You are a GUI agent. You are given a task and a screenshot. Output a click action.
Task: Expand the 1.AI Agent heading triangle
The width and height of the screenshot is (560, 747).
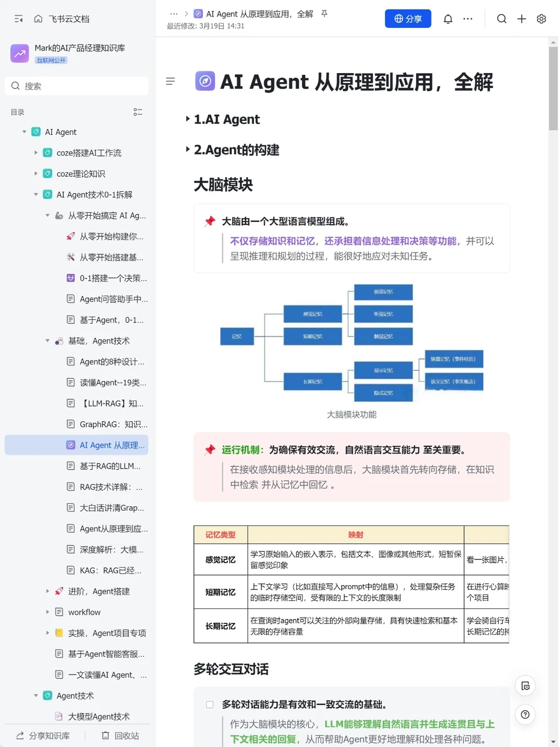click(188, 119)
